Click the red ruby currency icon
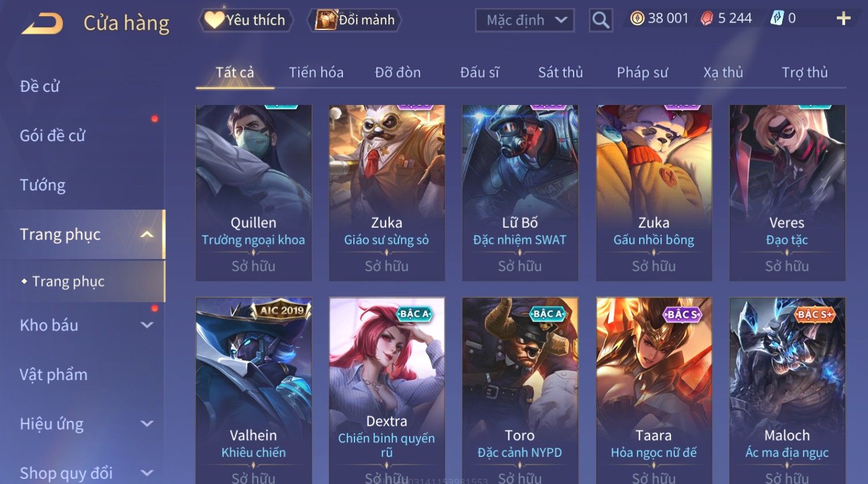The image size is (868, 484). (x=707, y=18)
